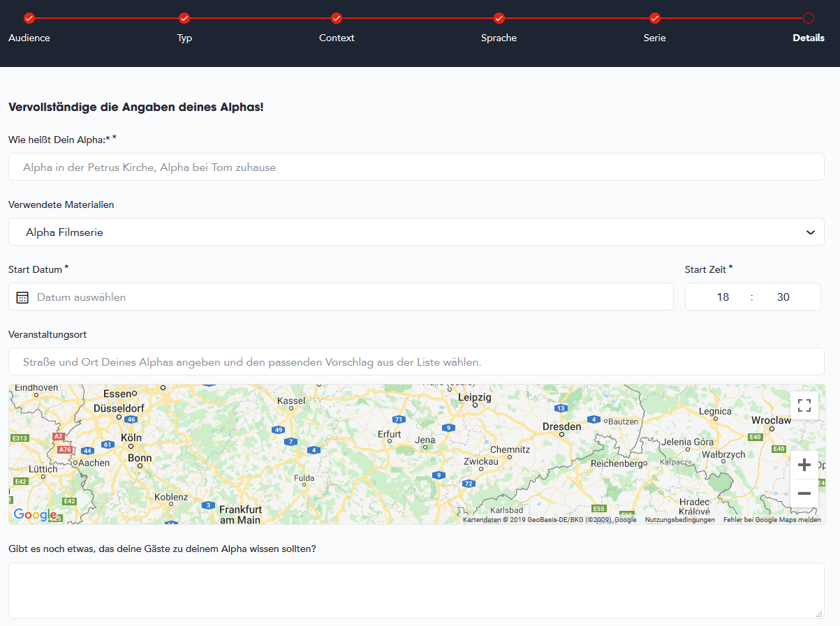Click Essen on the map
Viewport: 840px width, 626px height.
[x=117, y=394]
